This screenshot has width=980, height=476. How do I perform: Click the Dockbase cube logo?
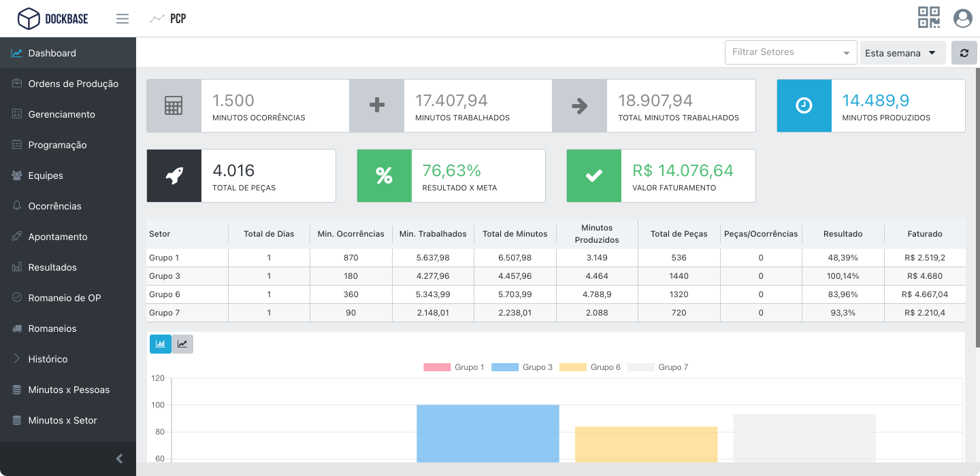tap(29, 19)
